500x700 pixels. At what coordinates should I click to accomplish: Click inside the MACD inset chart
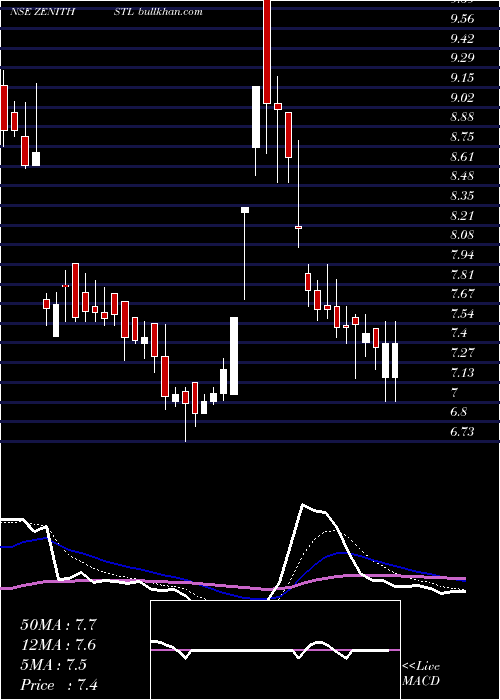(x=275, y=650)
